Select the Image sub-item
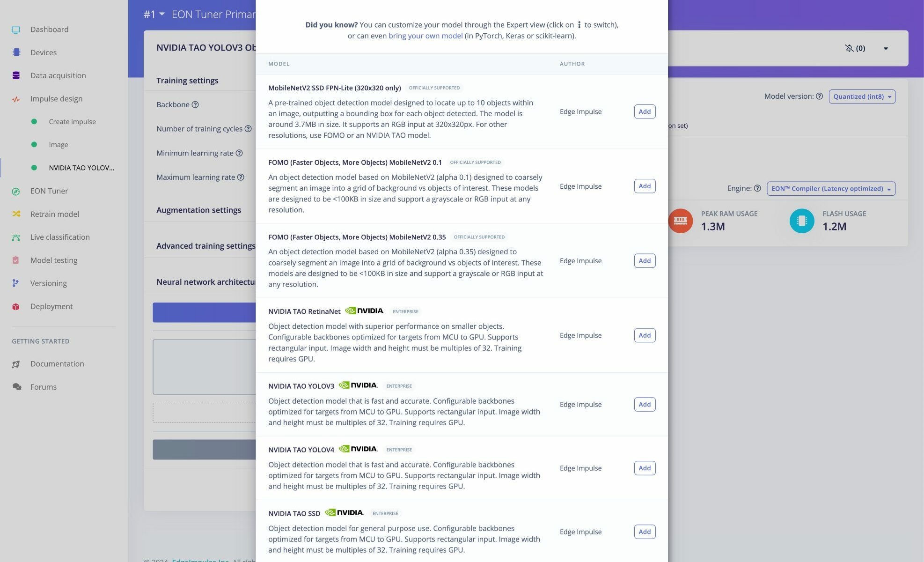Image resolution: width=924 pixels, height=562 pixels. [59, 145]
